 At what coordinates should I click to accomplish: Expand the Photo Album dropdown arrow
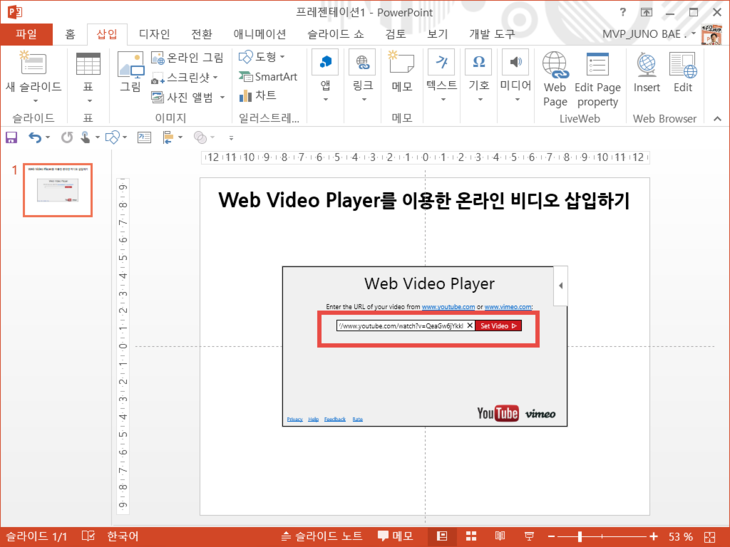222,97
